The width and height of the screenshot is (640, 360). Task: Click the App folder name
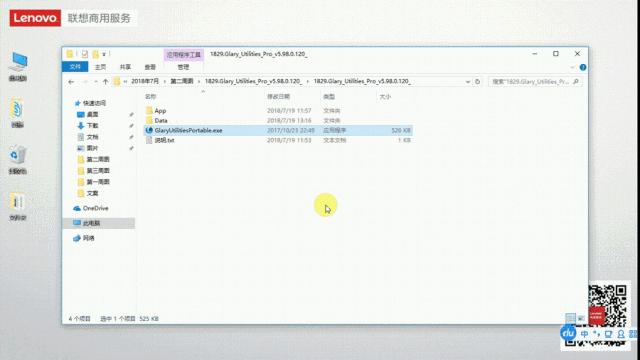point(160,111)
